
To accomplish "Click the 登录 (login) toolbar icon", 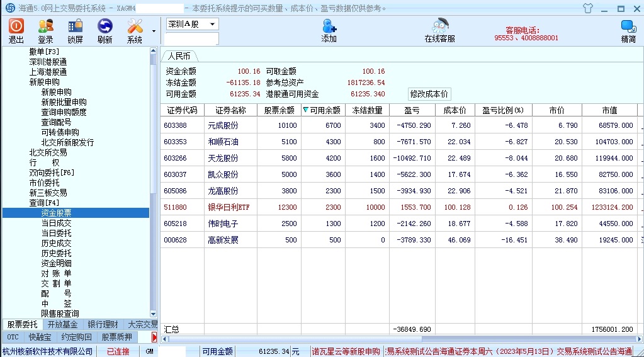I will (46, 30).
